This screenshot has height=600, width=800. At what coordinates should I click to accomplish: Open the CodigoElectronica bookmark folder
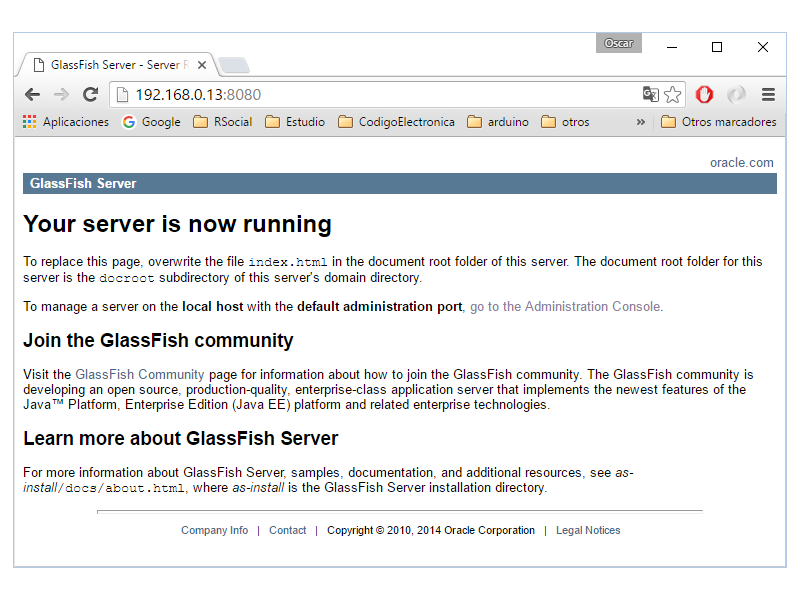click(396, 122)
